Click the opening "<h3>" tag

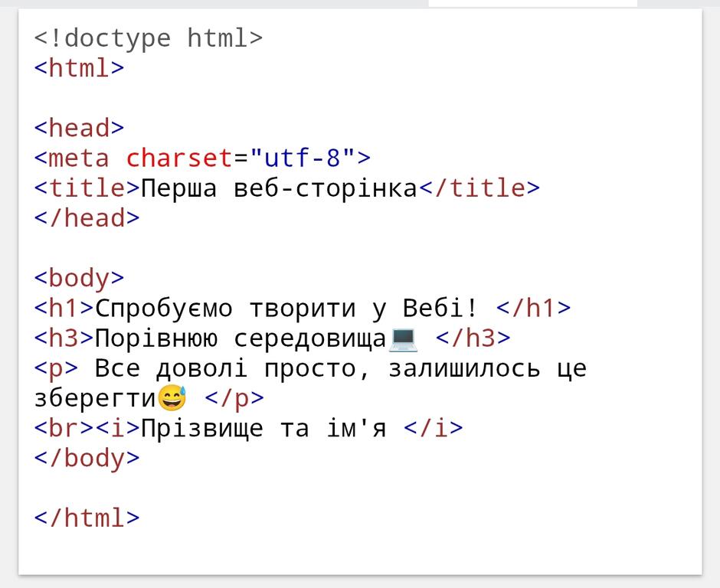pos(64,338)
